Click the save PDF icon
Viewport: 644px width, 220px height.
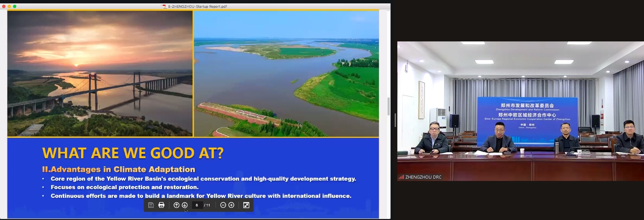[x=151, y=205]
